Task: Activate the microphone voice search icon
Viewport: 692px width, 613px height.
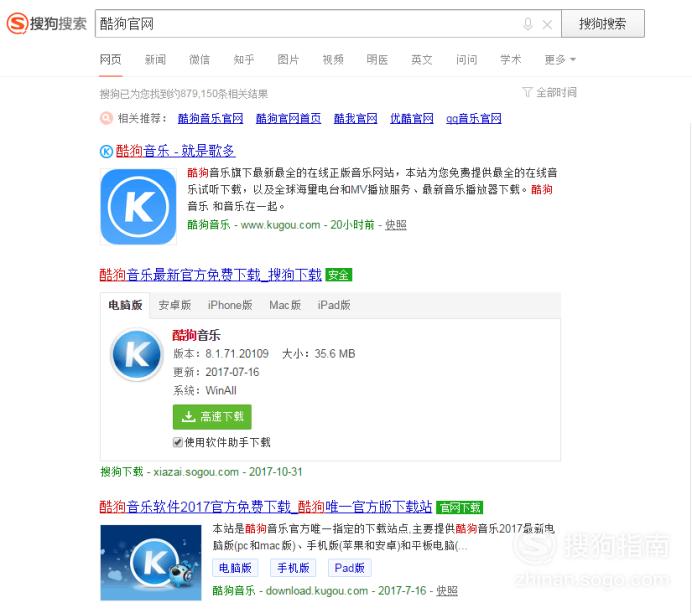Action: coord(527,24)
